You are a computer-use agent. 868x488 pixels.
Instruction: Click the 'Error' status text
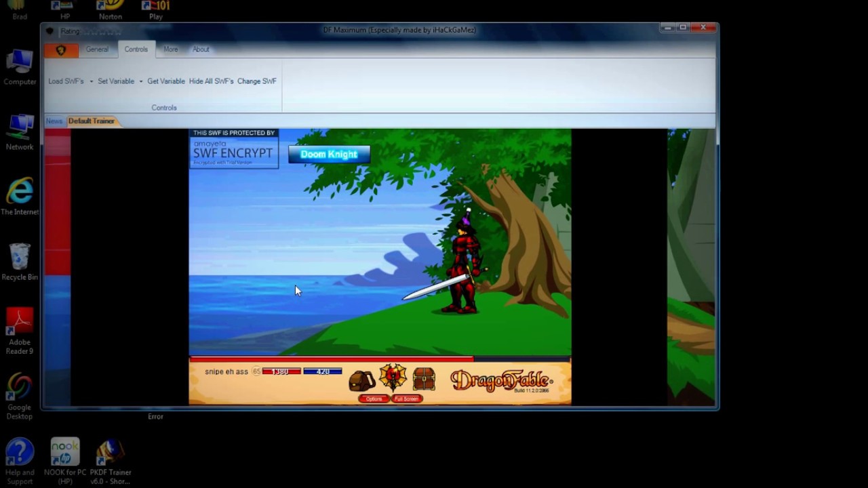click(155, 417)
